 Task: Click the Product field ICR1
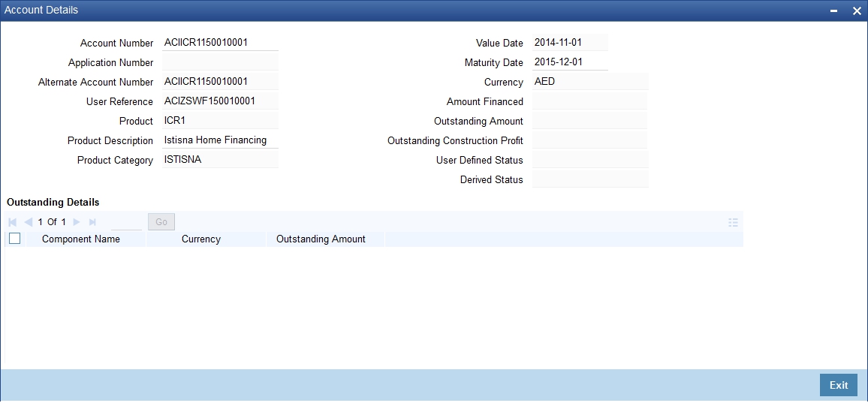[x=220, y=121]
